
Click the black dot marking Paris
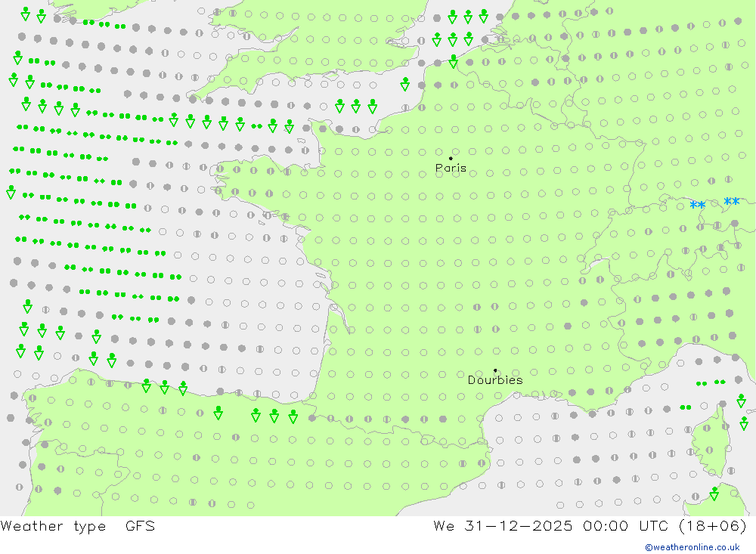tap(451, 159)
